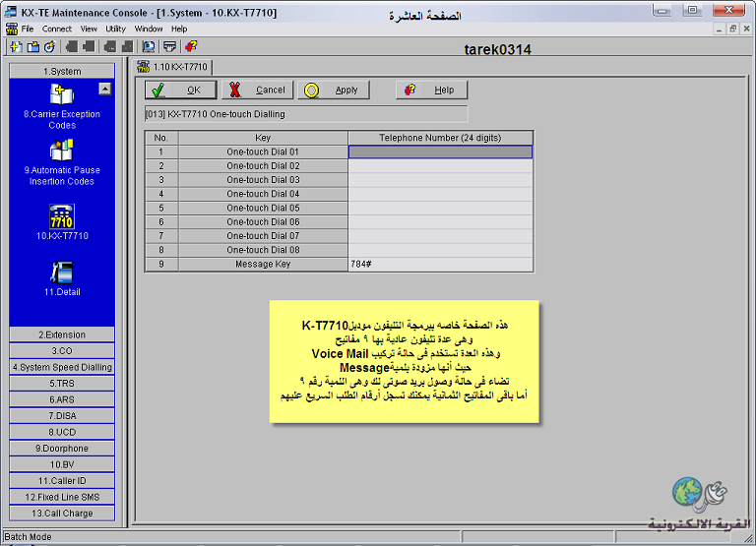Expand the 8.UCD sidebar section

[x=62, y=432]
